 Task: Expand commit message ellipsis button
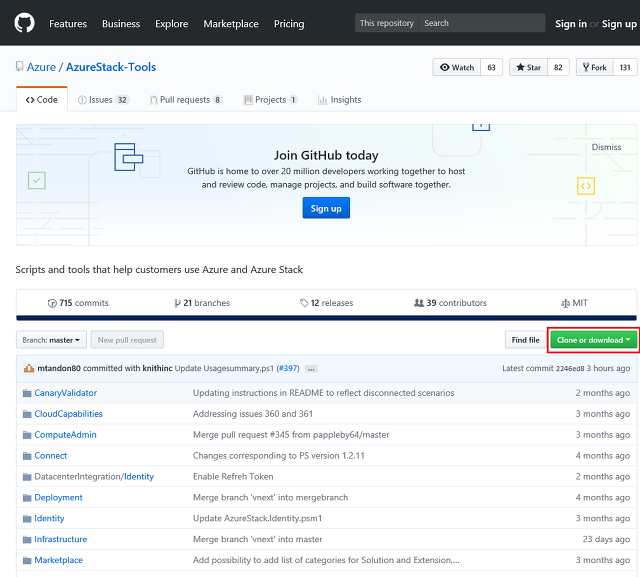coord(311,369)
